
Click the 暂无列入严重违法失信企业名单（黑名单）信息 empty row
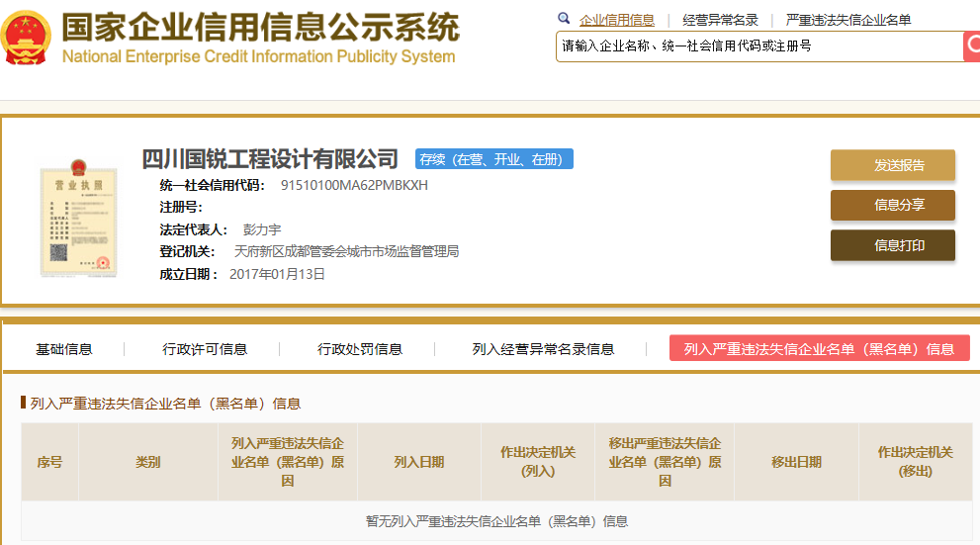(x=496, y=521)
